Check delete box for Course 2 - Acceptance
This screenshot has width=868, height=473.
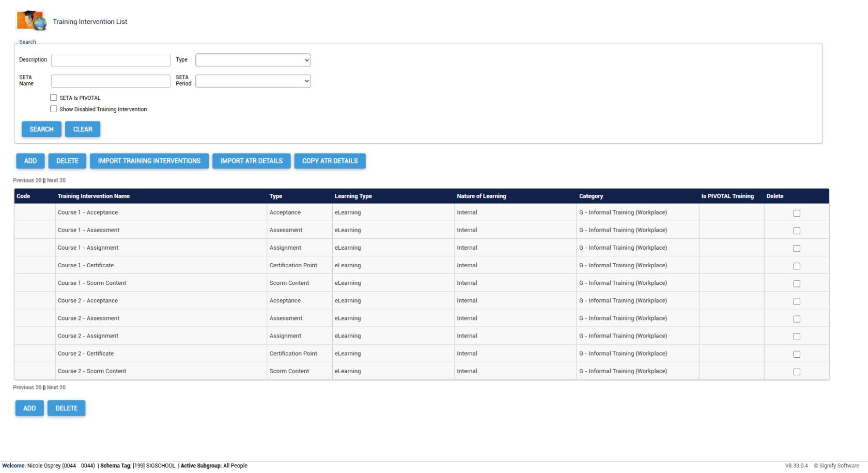[x=797, y=301]
